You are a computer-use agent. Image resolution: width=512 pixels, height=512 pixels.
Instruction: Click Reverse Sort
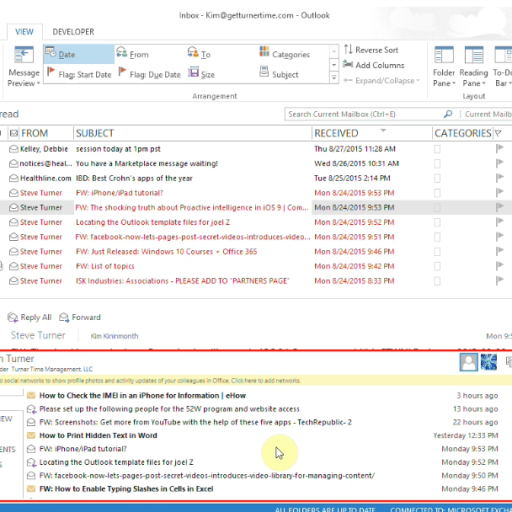[x=371, y=50]
